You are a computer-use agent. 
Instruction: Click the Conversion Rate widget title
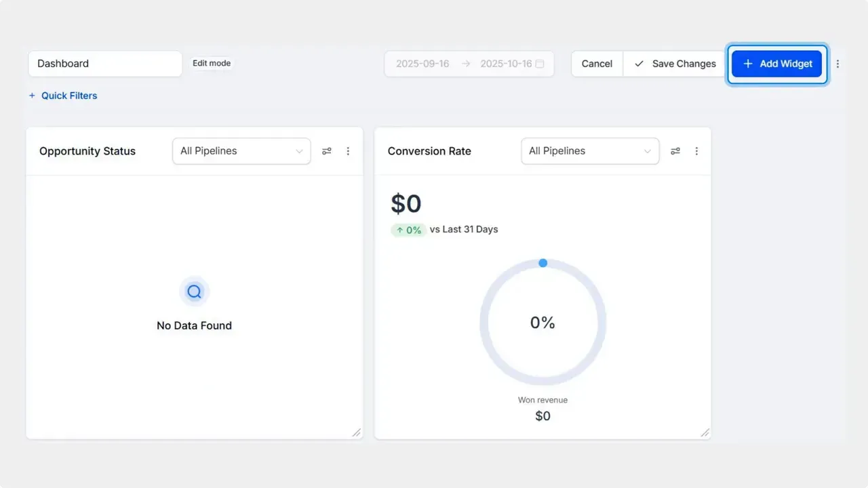click(x=429, y=150)
